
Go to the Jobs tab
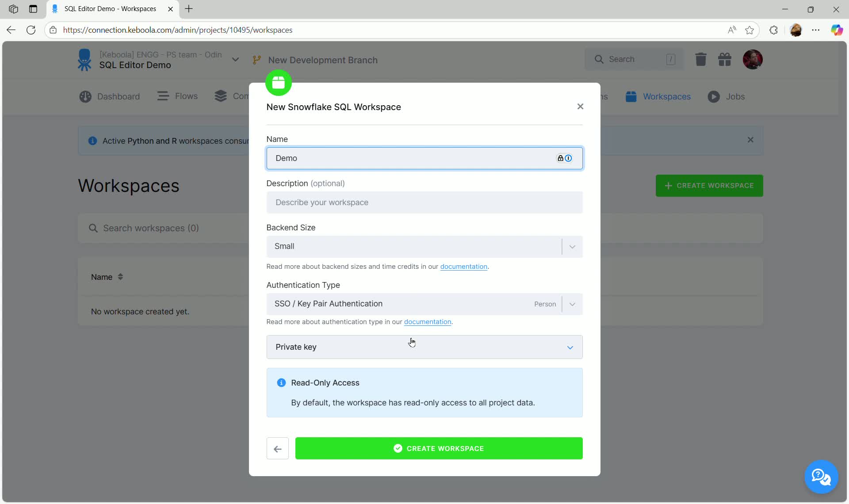pyautogui.click(x=735, y=96)
